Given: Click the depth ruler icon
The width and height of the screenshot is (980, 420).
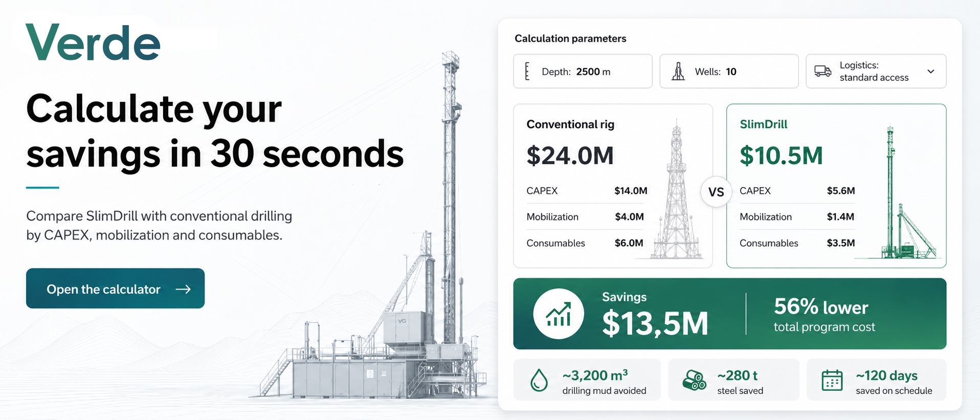Looking at the screenshot, I should pyautogui.click(x=527, y=71).
